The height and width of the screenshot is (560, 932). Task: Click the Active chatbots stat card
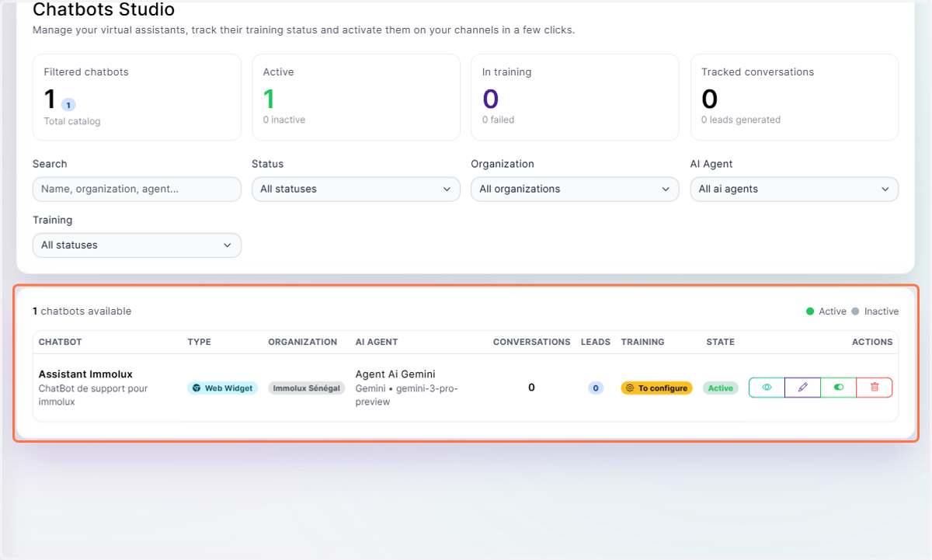click(356, 97)
